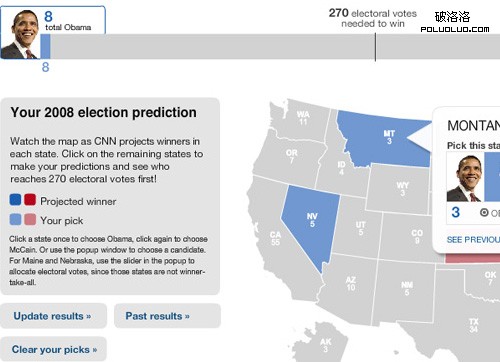Select Arizona AZ 10

tap(350, 283)
